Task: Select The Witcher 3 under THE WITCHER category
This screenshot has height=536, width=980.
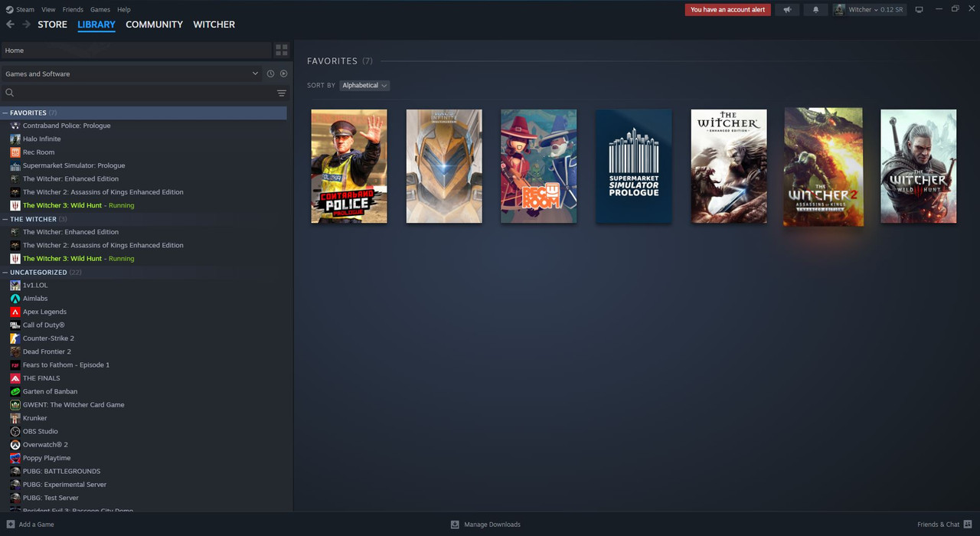Action: click(78, 259)
